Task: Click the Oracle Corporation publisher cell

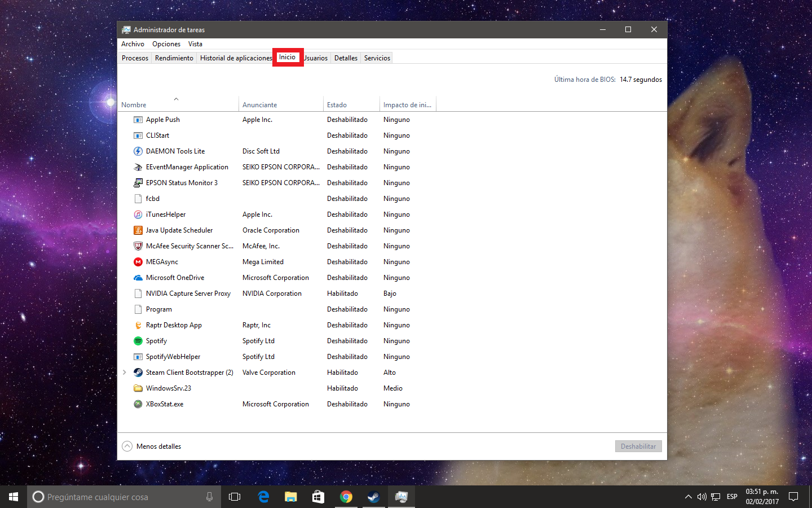Action: click(x=271, y=230)
